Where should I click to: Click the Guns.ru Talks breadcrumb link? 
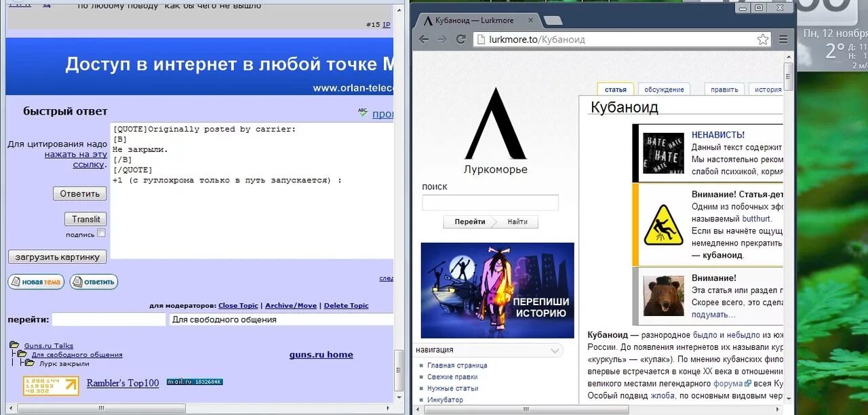49,346
